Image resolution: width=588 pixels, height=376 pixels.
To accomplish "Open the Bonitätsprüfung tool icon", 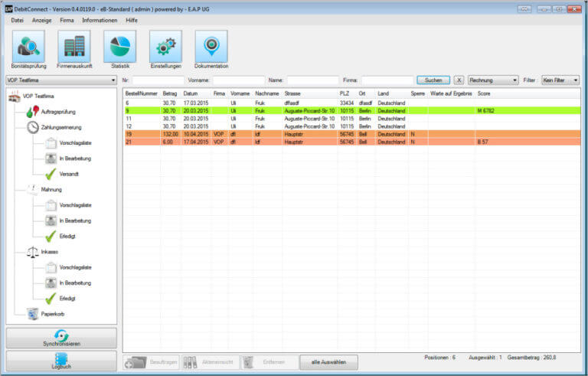I will click(28, 47).
